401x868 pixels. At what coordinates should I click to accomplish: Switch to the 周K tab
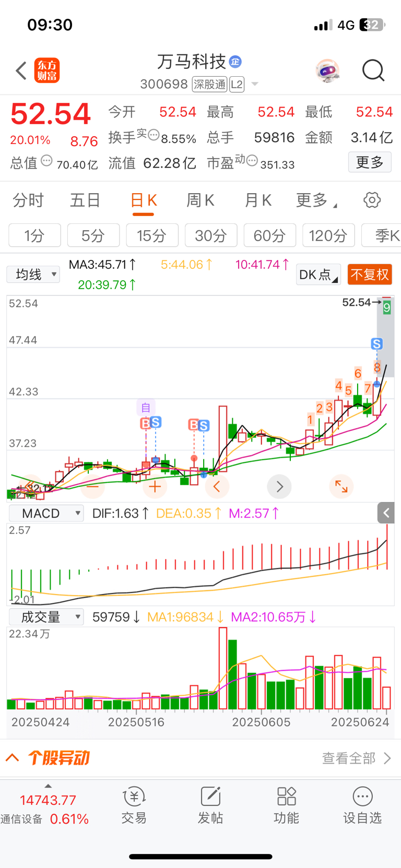(200, 200)
